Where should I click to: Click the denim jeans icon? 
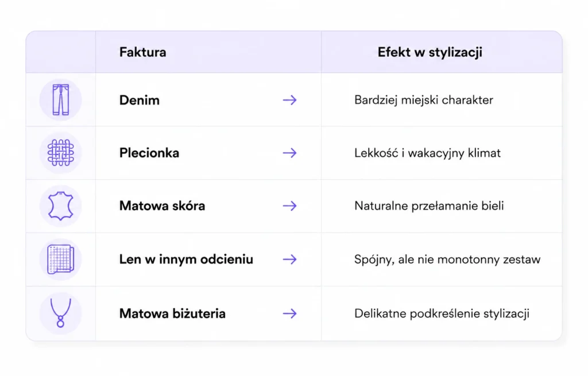click(61, 100)
